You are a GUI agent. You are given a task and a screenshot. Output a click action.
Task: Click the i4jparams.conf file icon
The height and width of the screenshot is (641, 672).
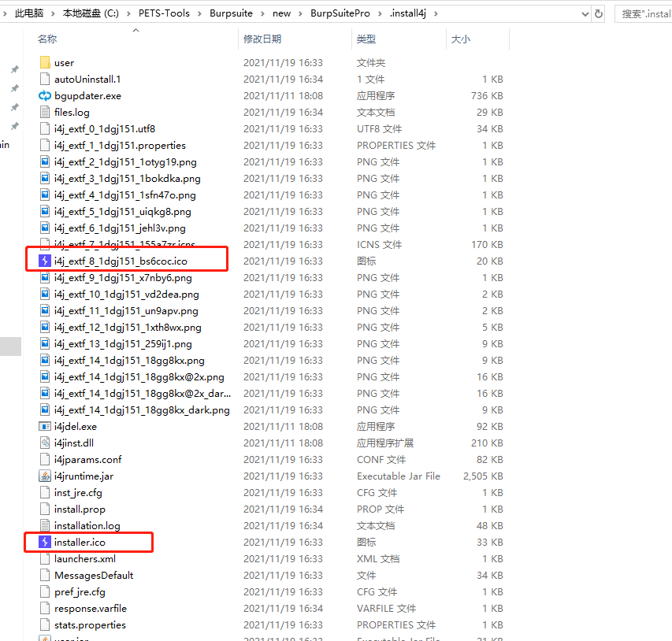(x=45, y=459)
